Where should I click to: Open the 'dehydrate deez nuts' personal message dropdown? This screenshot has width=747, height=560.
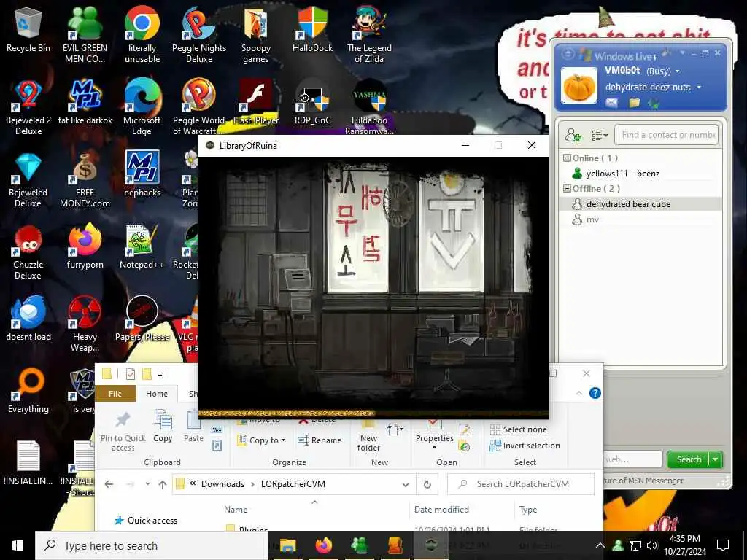(x=700, y=87)
